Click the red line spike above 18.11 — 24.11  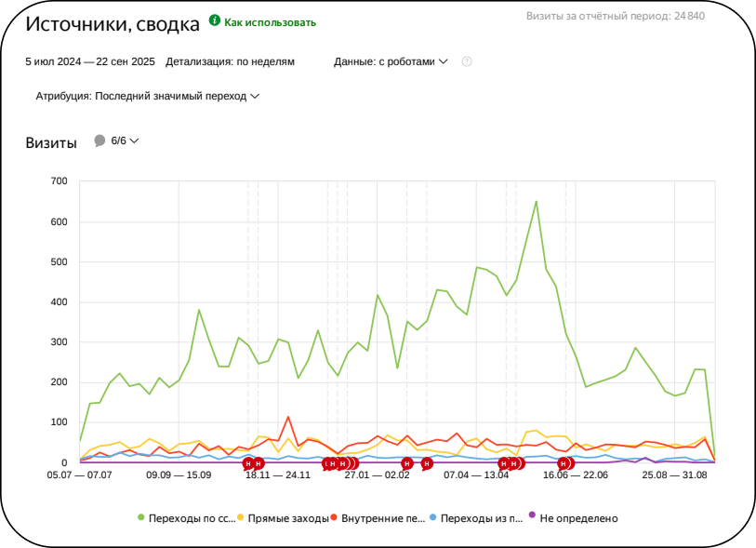pos(288,417)
